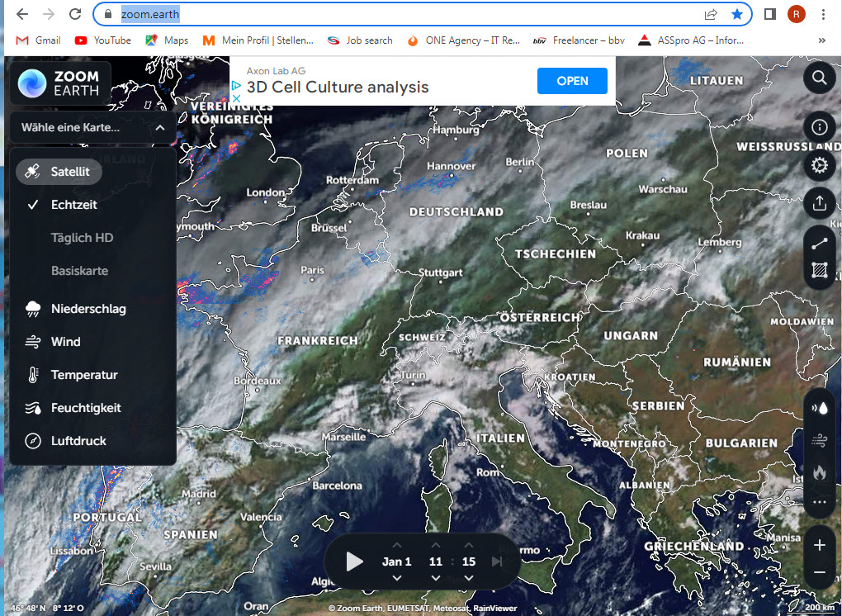This screenshot has width=842, height=616.
Task: Open the map search magnifier
Action: [x=820, y=78]
